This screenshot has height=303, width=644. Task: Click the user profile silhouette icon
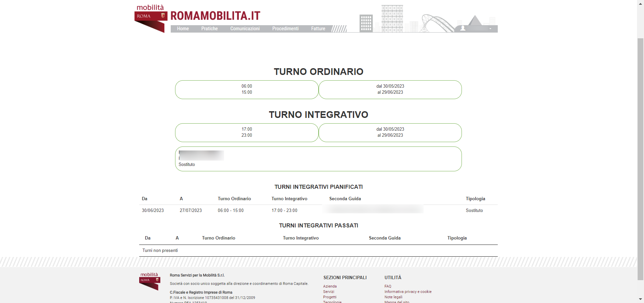(463, 29)
